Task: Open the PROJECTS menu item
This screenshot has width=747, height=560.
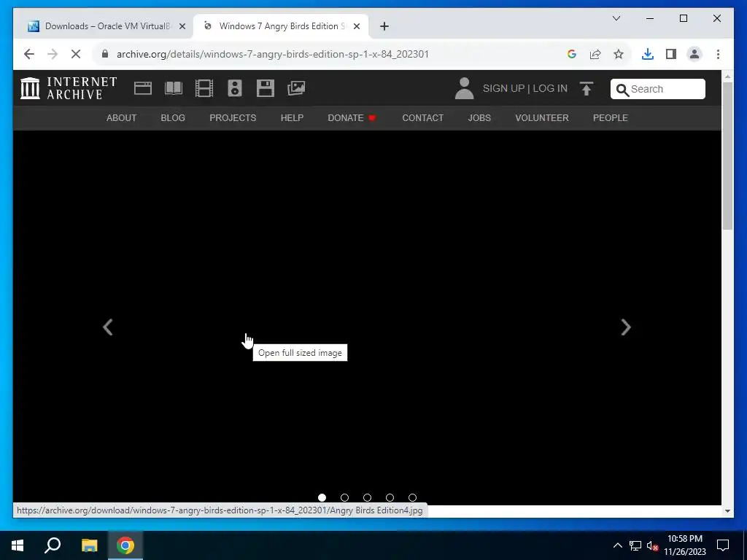Action: point(233,118)
